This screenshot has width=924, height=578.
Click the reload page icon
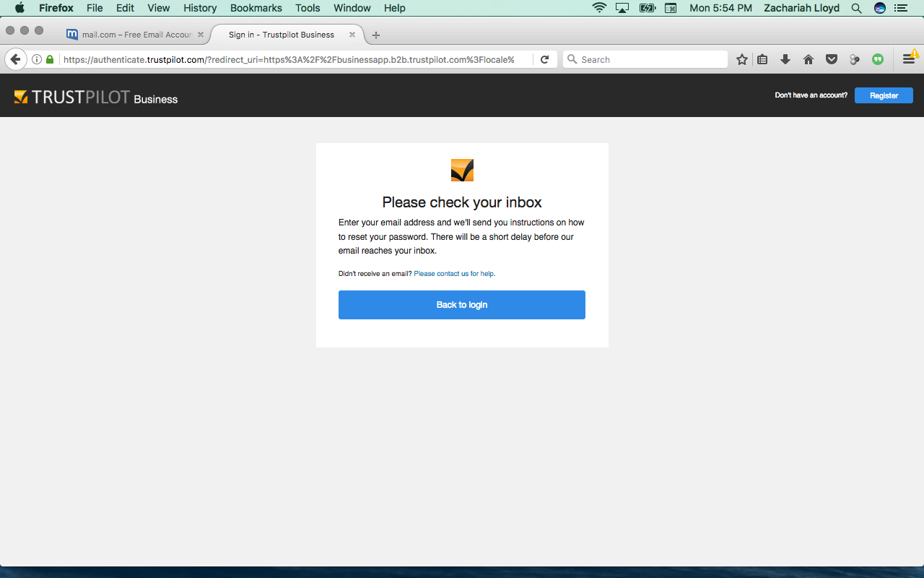point(545,60)
